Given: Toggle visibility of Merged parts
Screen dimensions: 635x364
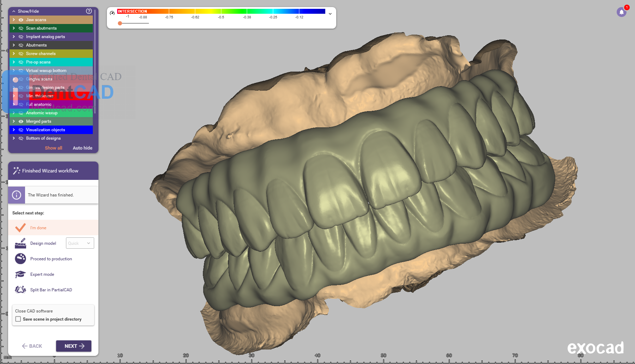Looking at the screenshot, I should point(21,121).
